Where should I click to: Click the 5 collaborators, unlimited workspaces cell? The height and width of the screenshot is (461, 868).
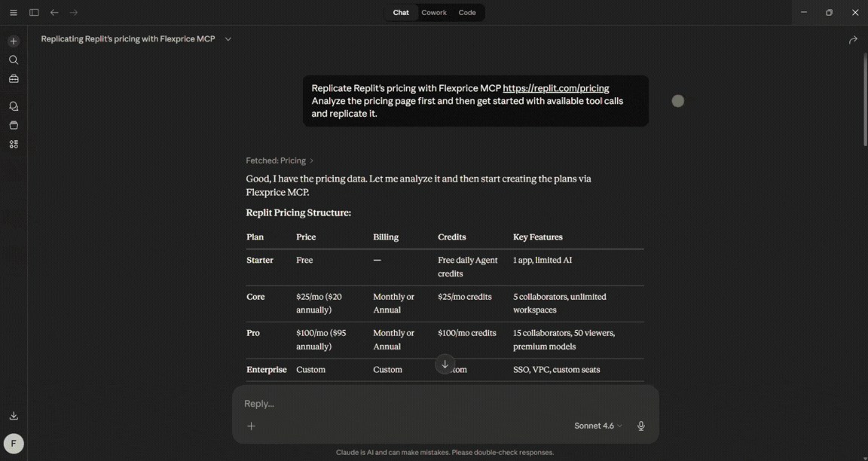point(560,304)
